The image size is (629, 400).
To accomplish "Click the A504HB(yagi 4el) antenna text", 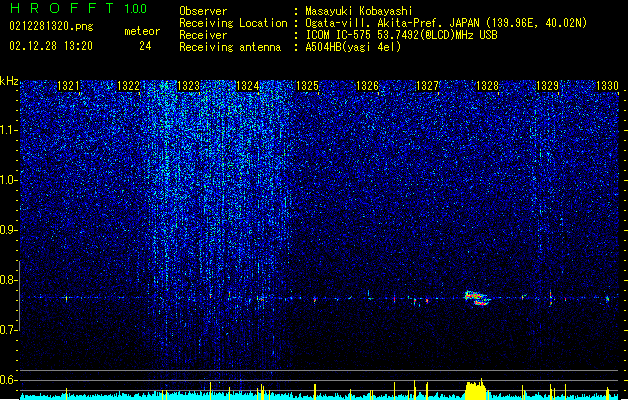I will [353, 47].
